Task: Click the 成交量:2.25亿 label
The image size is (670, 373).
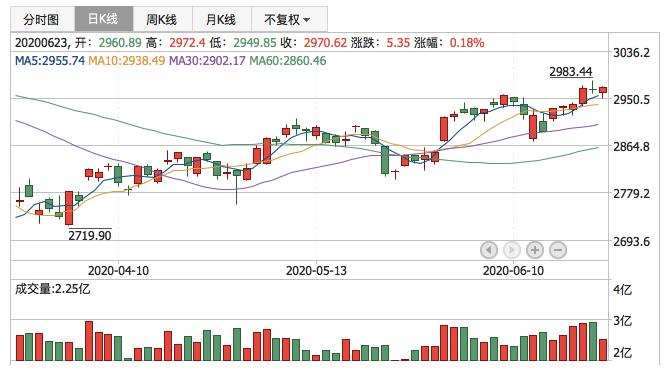Action: [x=53, y=289]
